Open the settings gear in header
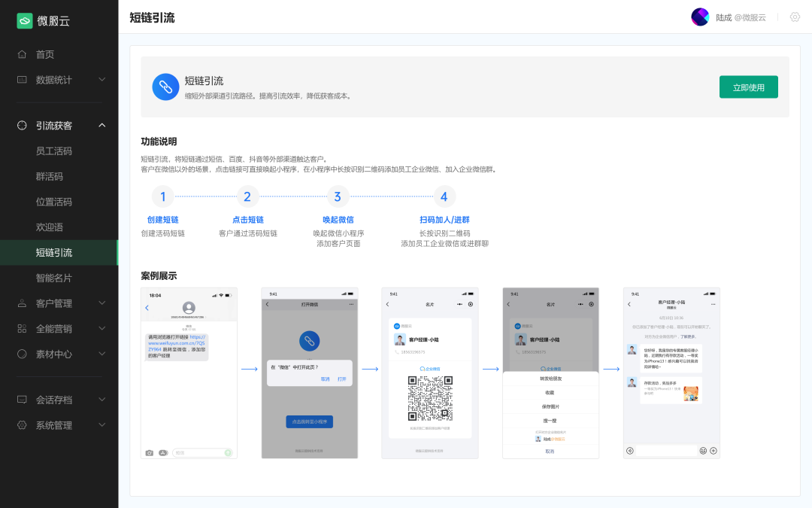 [795, 17]
